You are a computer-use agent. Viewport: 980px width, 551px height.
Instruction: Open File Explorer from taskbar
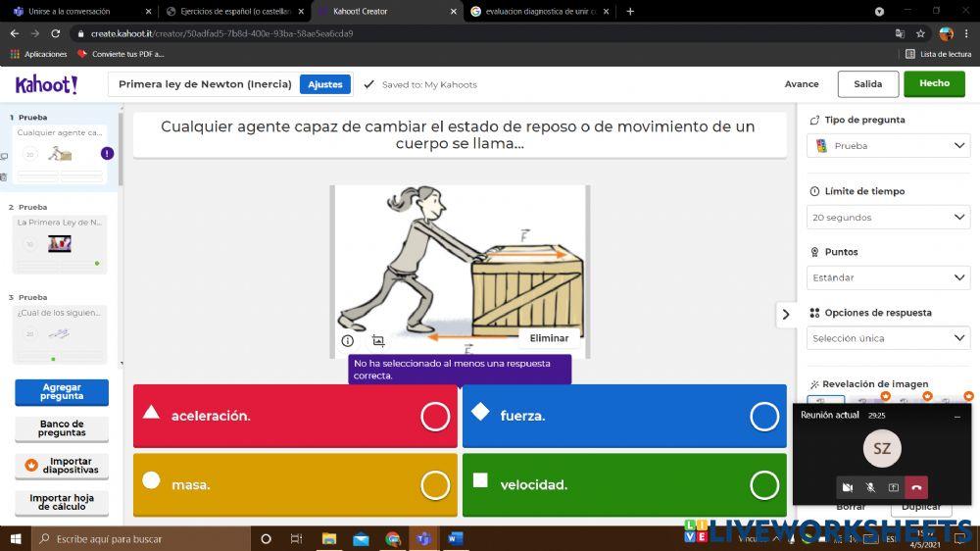(x=328, y=538)
